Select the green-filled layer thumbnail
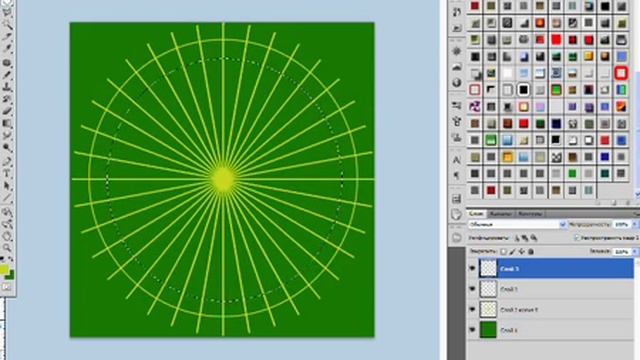Viewport: 640px width, 360px height. (488, 329)
